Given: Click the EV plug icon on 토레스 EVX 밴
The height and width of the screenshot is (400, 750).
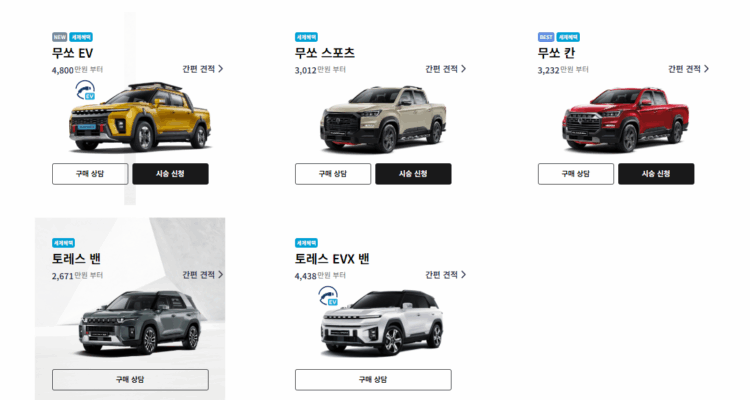Looking at the screenshot, I should [x=328, y=296].
